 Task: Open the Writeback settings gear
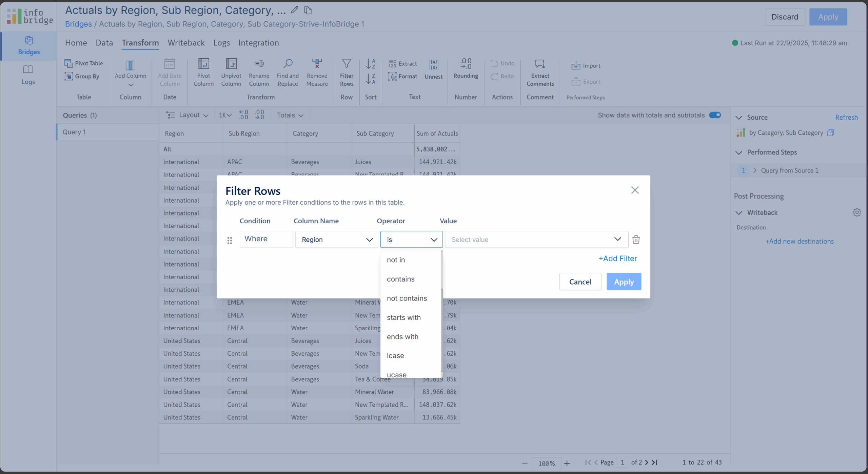click(857, 212)
